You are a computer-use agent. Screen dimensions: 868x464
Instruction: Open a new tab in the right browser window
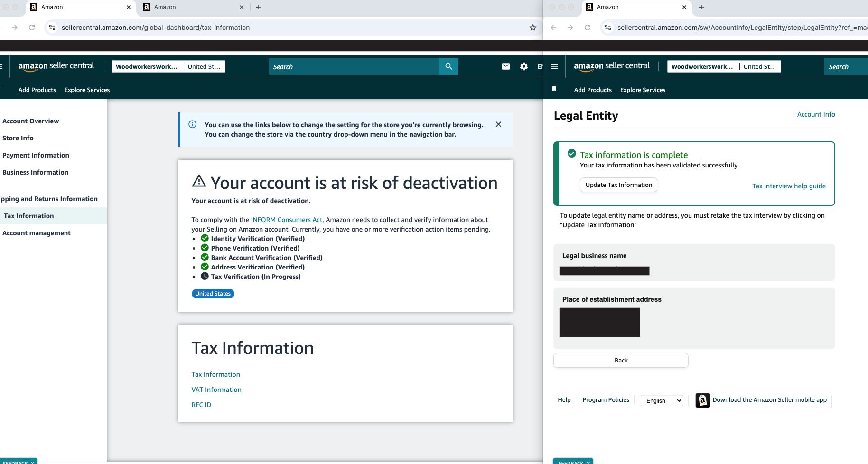(x=701, y=7)
